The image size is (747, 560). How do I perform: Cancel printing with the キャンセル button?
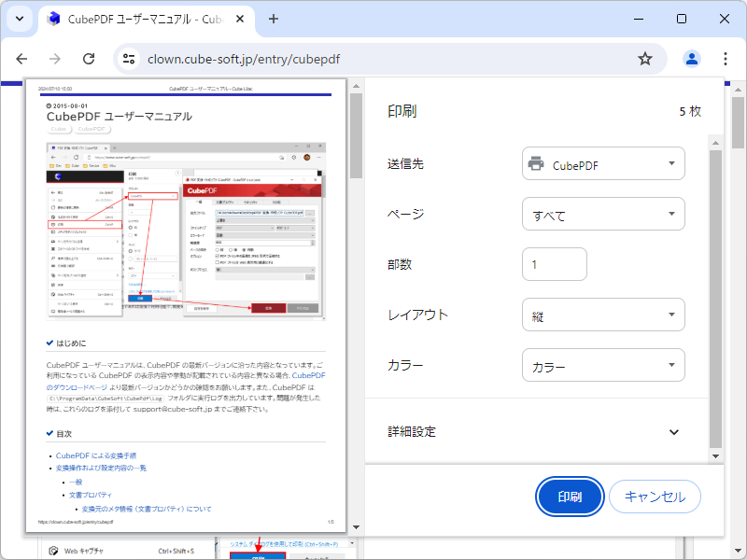click(655, 497)
